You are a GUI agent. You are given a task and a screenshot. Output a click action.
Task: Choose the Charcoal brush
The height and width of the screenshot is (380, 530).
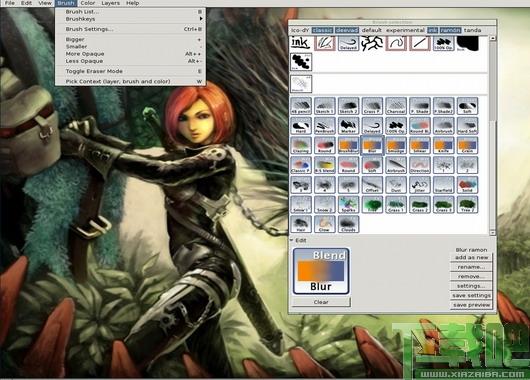click(396, 106)
